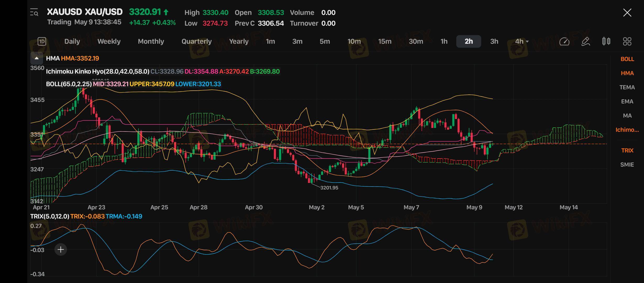The image size is (644, 283).
Task: Open the grid layout icon
Action: click(627, 41)
